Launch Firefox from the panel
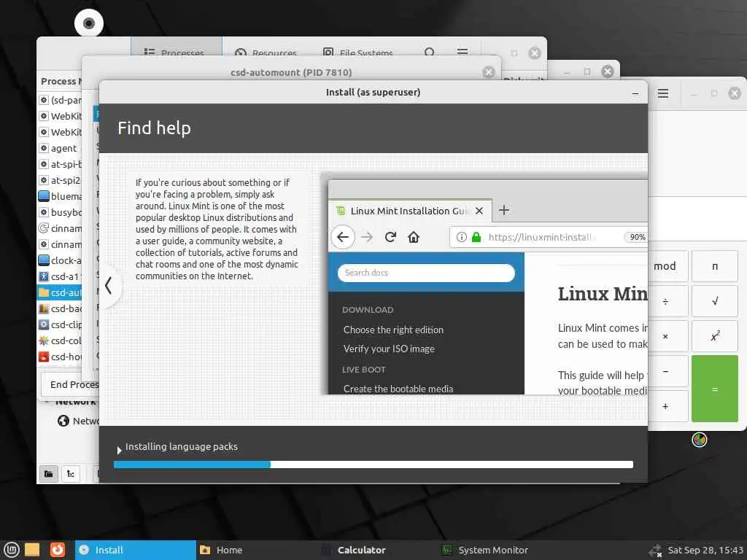 pyautogui.click(x=57, y=550)
